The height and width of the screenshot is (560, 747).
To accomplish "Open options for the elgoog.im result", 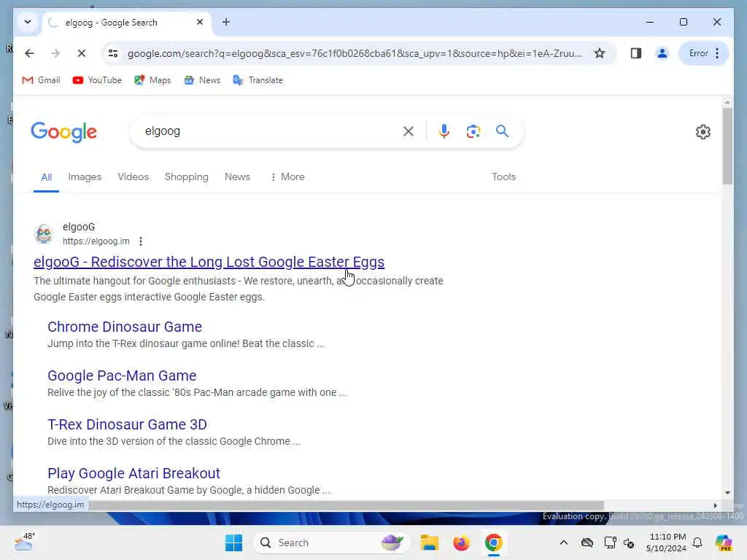I will pos(141,241).
